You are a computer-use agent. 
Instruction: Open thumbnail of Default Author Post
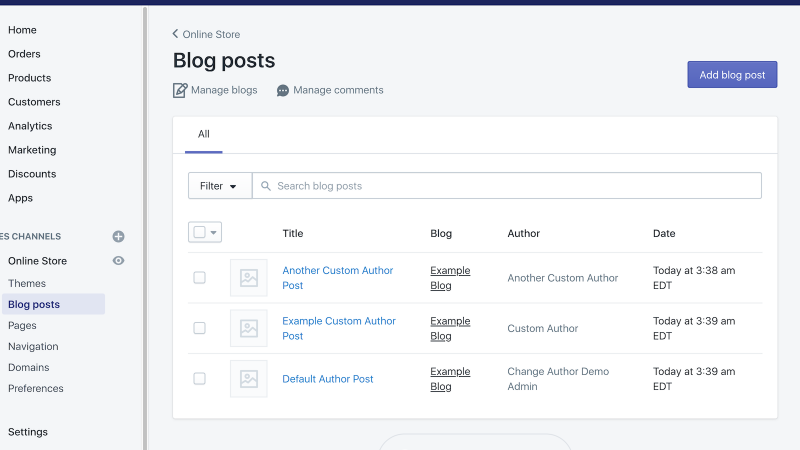(x=248, y=379)
